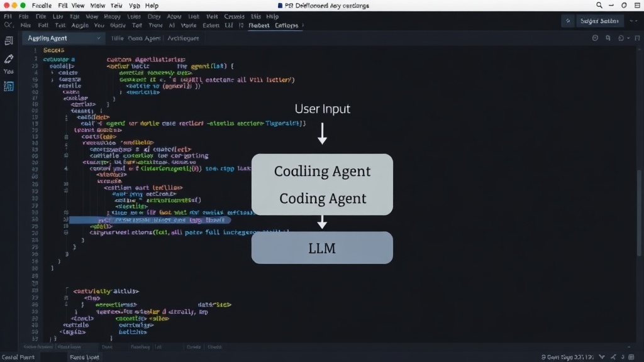This screenshot has width=644, height=362.
Task: Open the small dropdown right of Sulger Setion
Action: pyautogui.click(x=633, y=21)
